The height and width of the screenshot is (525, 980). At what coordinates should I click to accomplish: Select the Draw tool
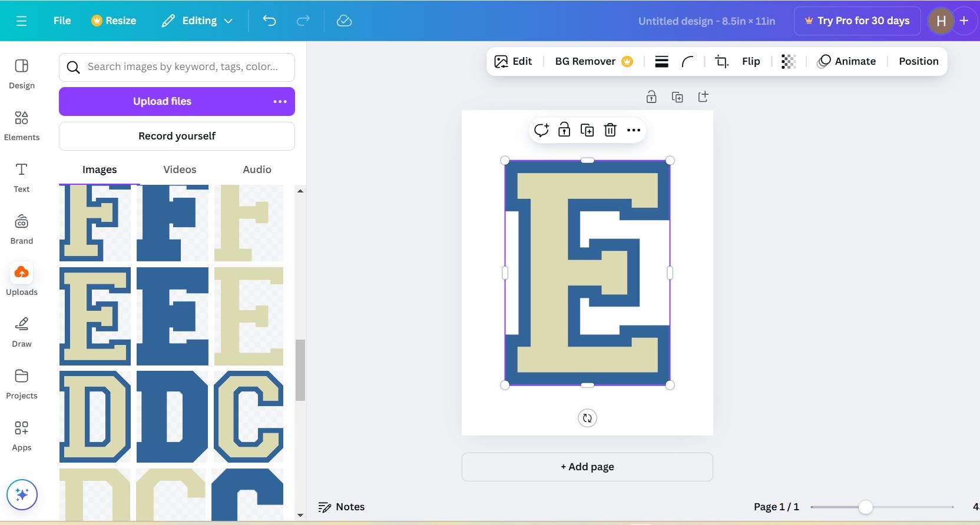22,332
